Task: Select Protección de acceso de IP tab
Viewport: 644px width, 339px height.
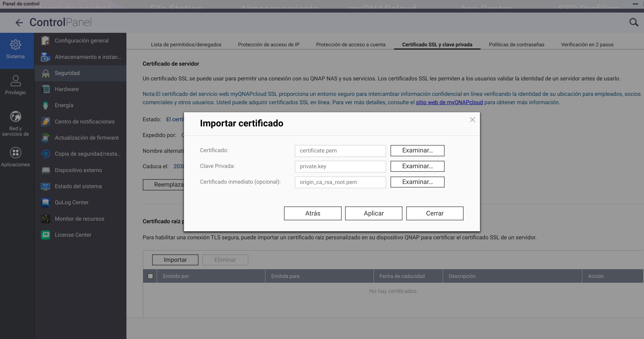Action: pos(269,45)
